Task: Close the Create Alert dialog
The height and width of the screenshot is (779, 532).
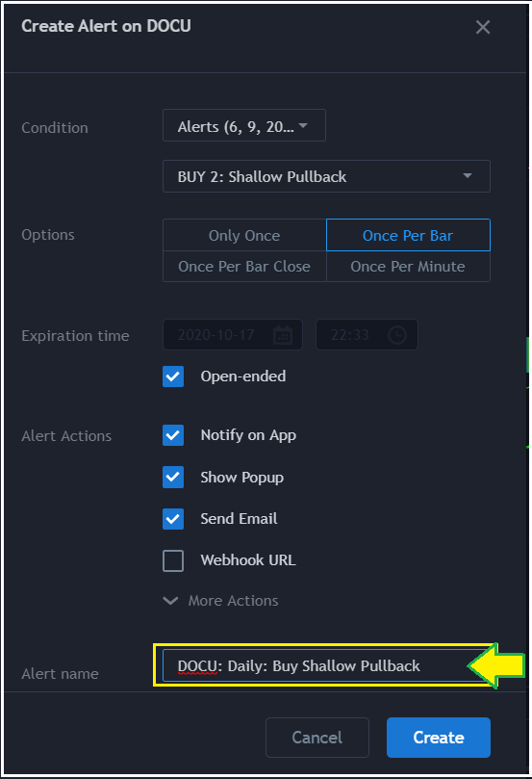Action: point(483,27)
